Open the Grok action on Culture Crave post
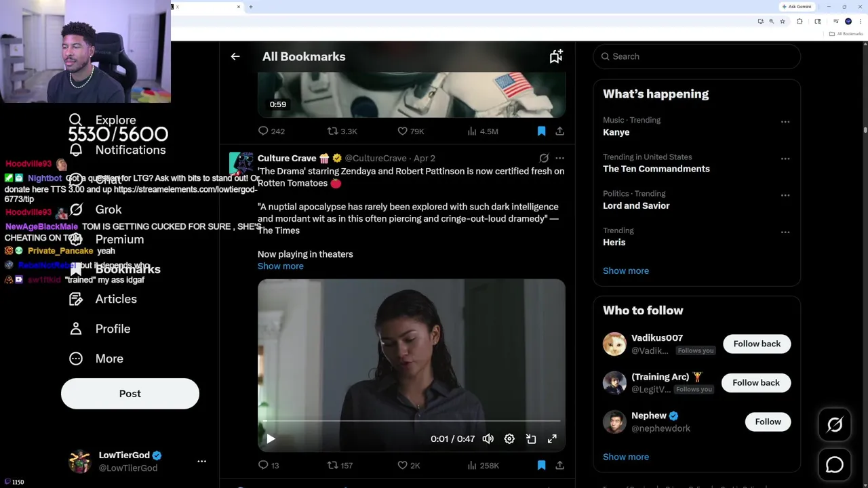The height and width of the screenshot is (488, 868). point(544,158)
